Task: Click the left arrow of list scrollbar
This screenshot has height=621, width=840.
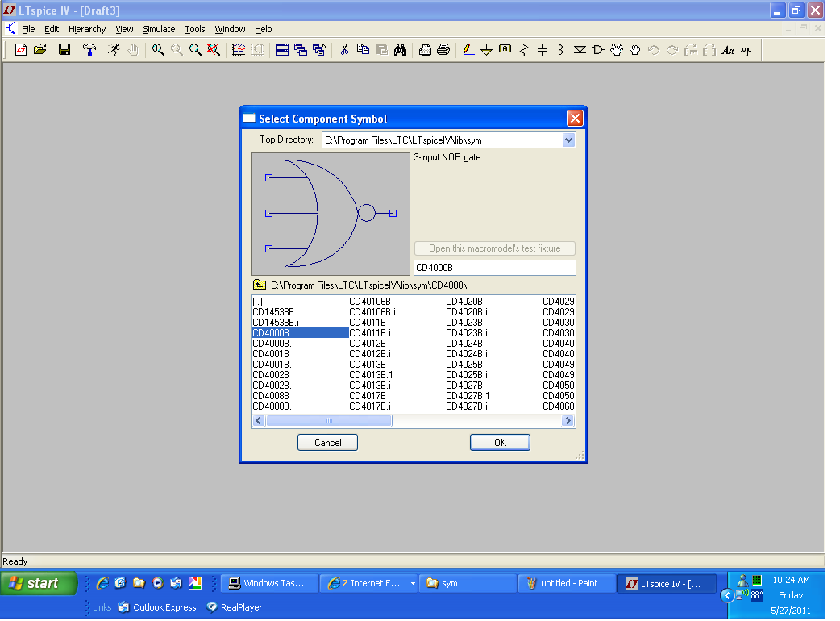Action: point(259,421)
